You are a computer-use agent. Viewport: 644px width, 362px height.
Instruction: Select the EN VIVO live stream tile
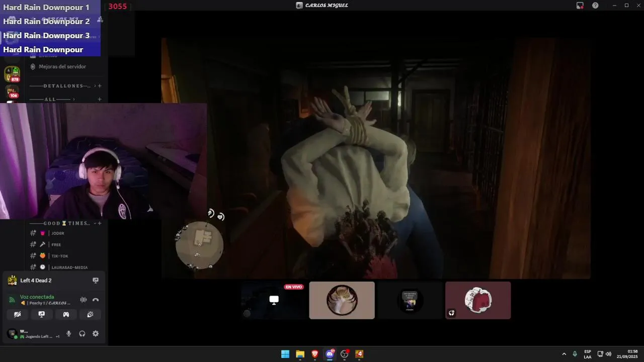[x=274, y=300]
